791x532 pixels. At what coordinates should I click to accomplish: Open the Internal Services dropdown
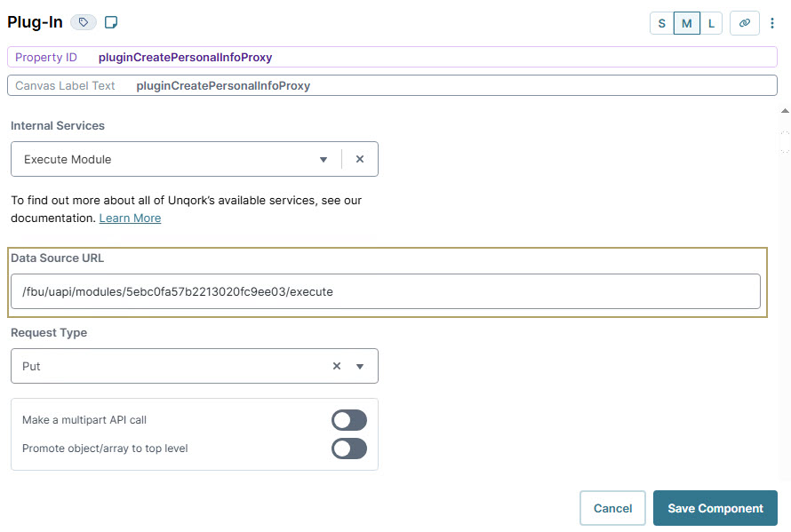324,159
